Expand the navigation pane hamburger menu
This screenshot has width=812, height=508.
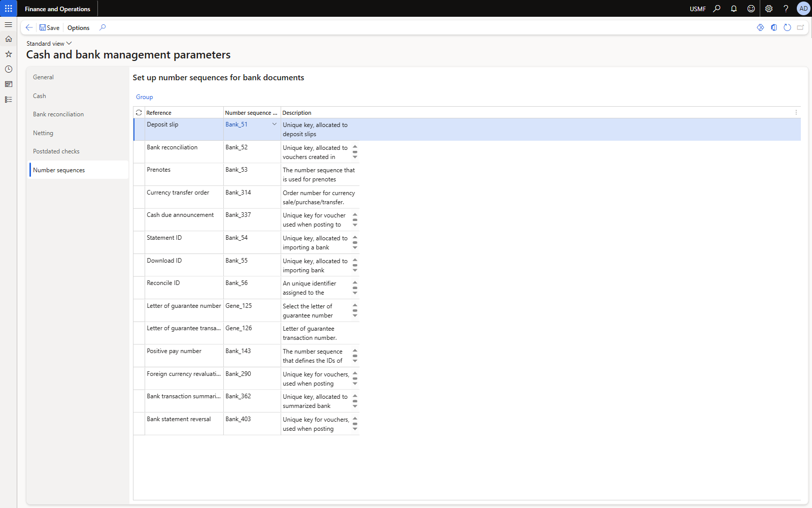[x=9, y=24]
